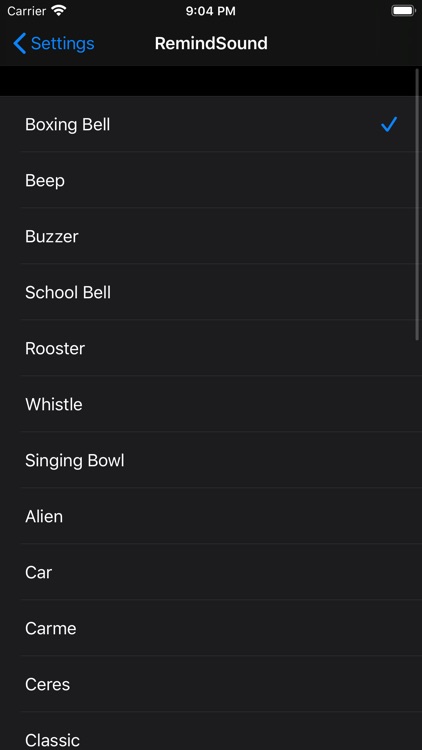Select the Alien sound option

(x=211, y=516)
